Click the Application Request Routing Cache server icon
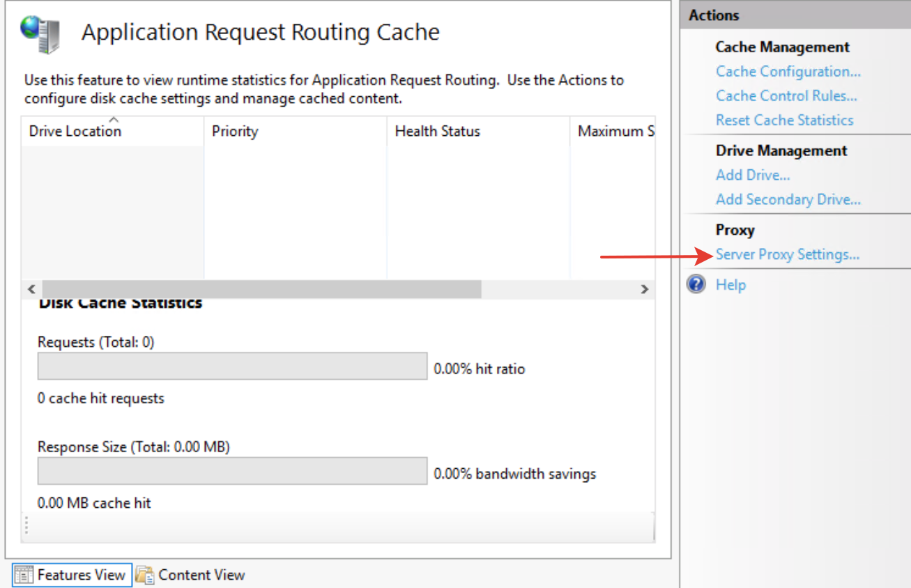Viewport: 911px width, 588px height. pyautogui.click(x=40, y=33)
